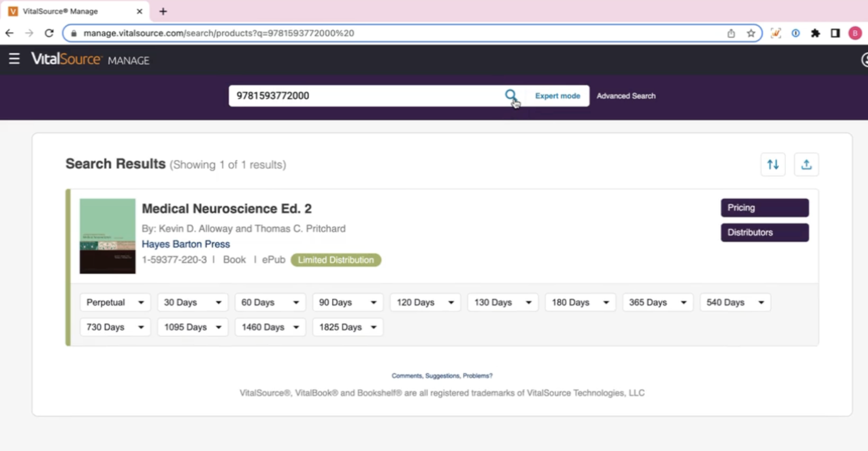Click the Medical Neuroscience Ed. 2 title

pyautogui.click(x=227, y=209)
